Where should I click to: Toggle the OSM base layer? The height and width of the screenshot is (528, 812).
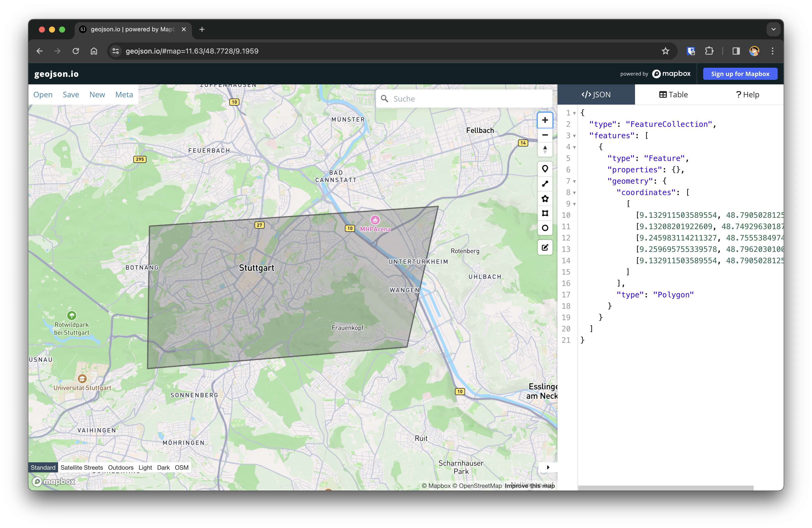(182, 467)
